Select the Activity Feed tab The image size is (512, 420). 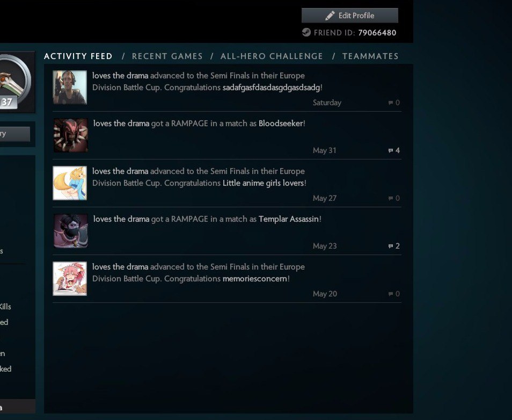pos(78,56)
